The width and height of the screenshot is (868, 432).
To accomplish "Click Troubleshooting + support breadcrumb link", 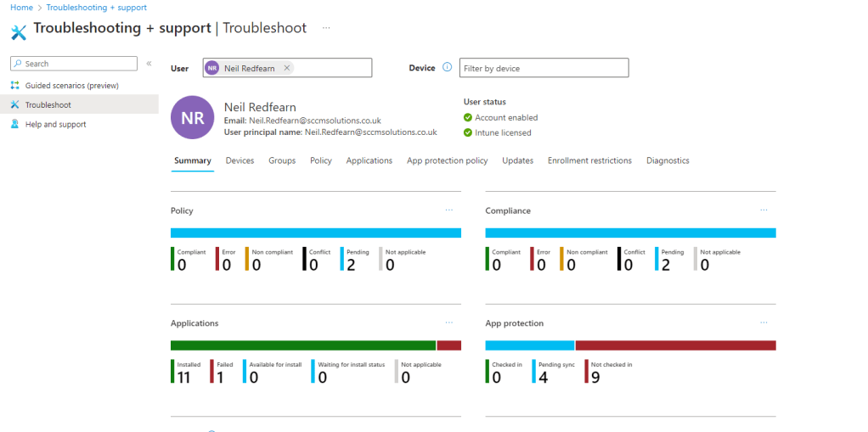I will coord(99,7).
